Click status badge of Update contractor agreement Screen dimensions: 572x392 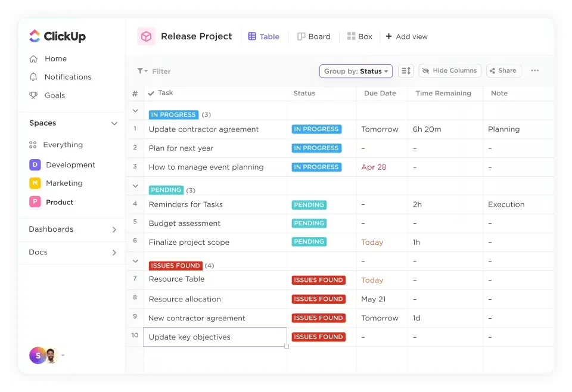316,129
